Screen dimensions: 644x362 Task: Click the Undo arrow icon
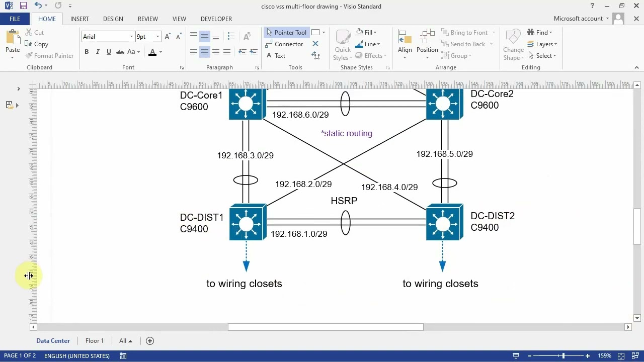coord(38,6)
